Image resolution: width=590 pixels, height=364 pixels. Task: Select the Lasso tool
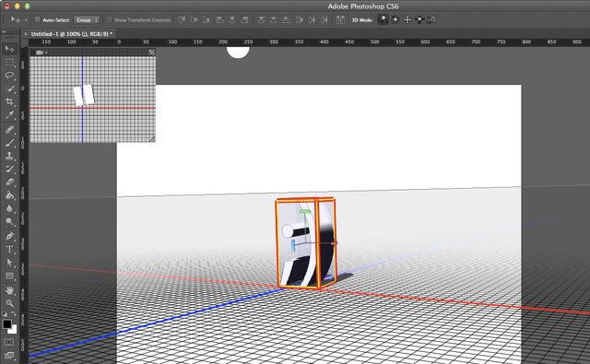click(9, 76)
